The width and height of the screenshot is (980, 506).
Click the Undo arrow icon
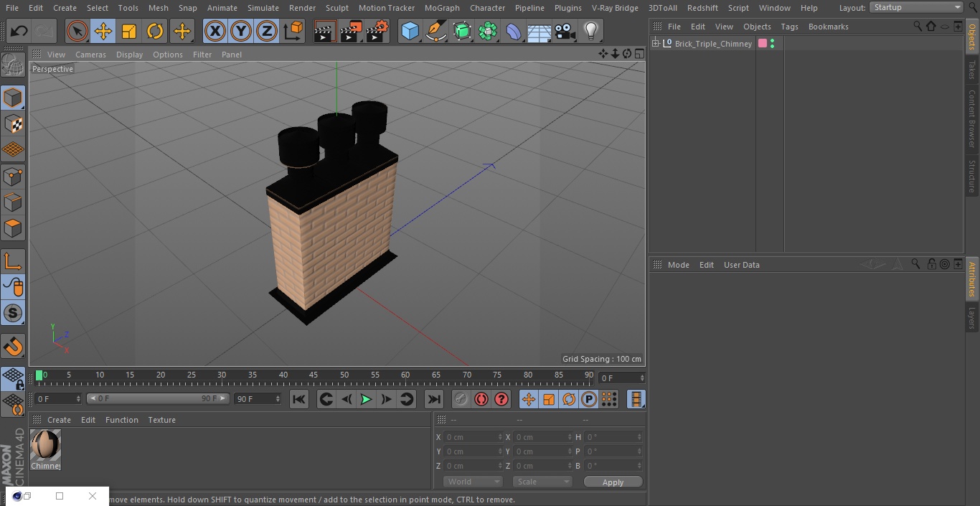pyautogui.click(x=19, y=32)
